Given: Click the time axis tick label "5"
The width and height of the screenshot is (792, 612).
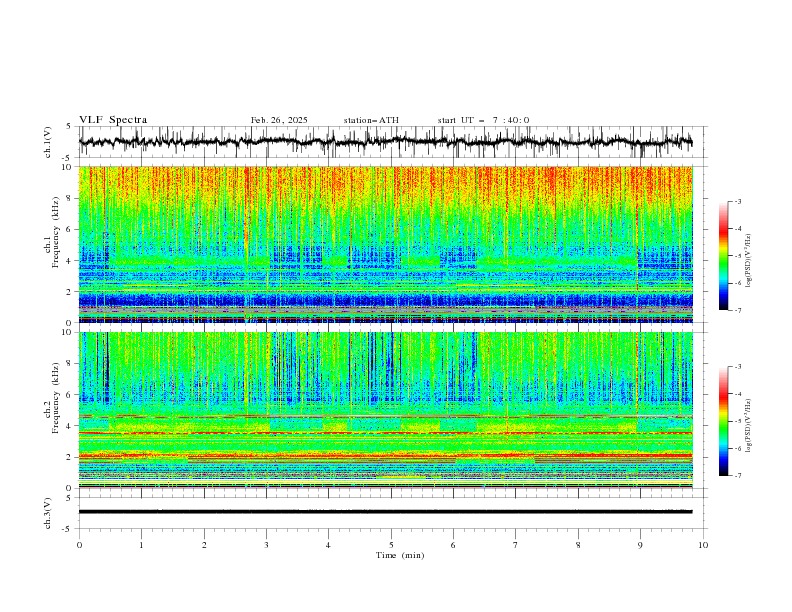Looking at the screenshot, I should point(391,545).
